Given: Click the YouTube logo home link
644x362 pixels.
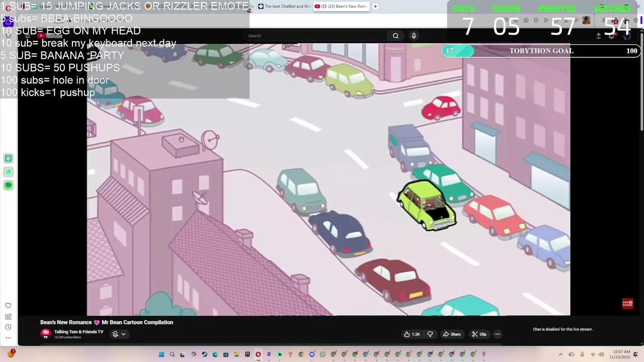Looking at the screenshot, I should (x=50, y=36).
